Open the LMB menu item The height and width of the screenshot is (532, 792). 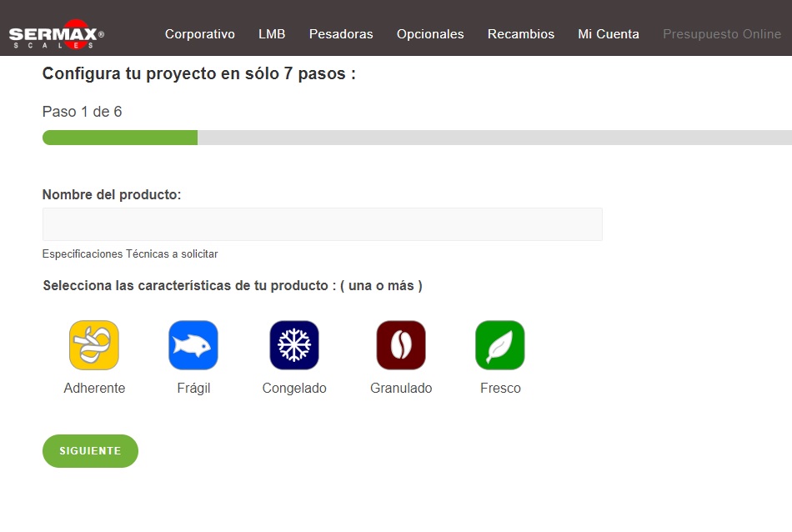(272, 34)
